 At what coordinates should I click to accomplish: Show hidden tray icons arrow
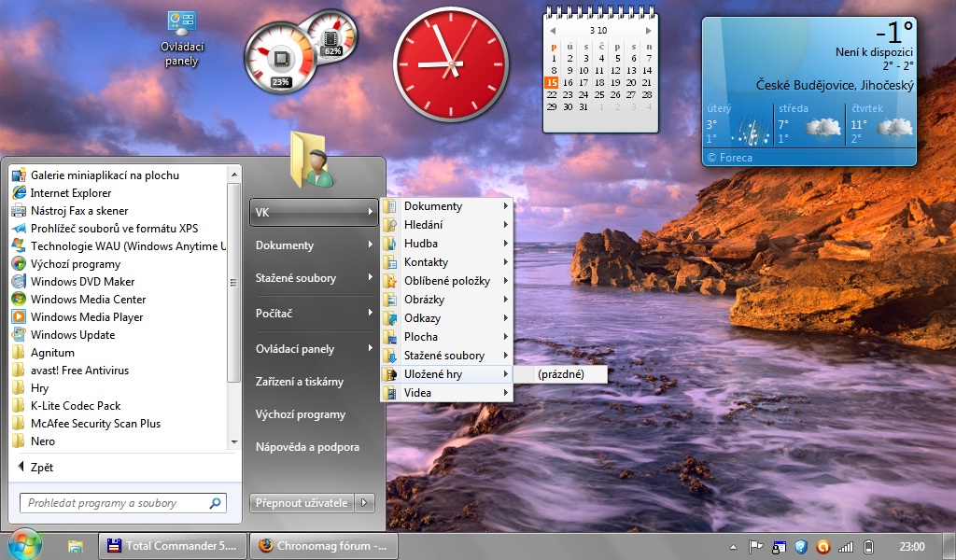(735, 546)
